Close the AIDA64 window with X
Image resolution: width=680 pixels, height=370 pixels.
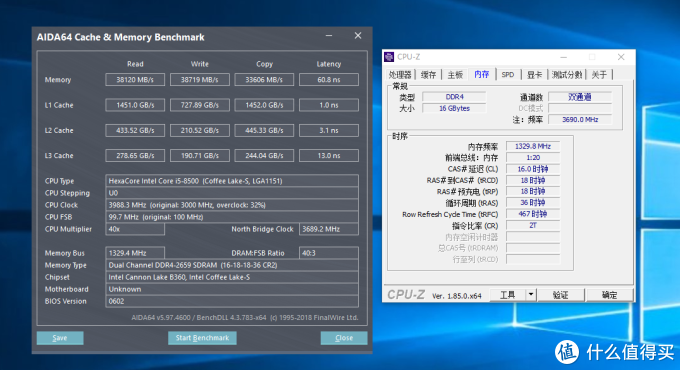(358, 36)
